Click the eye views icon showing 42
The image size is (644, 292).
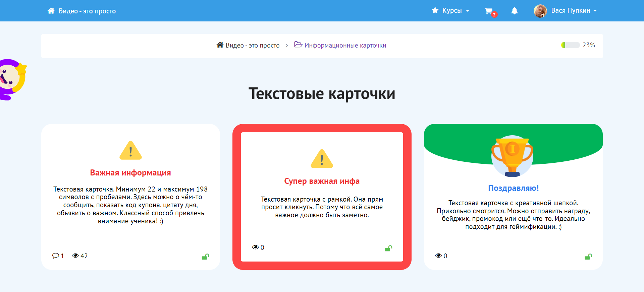point(75,256)
